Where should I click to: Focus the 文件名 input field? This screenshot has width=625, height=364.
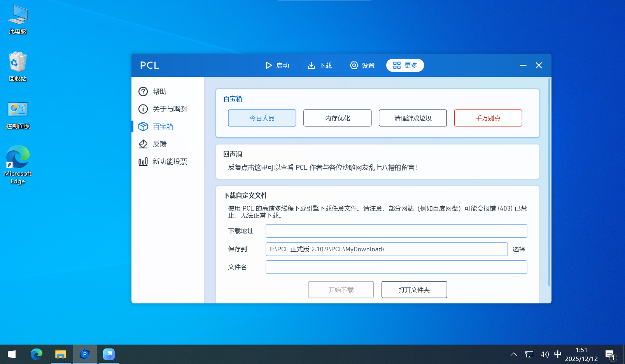point(396,267)
